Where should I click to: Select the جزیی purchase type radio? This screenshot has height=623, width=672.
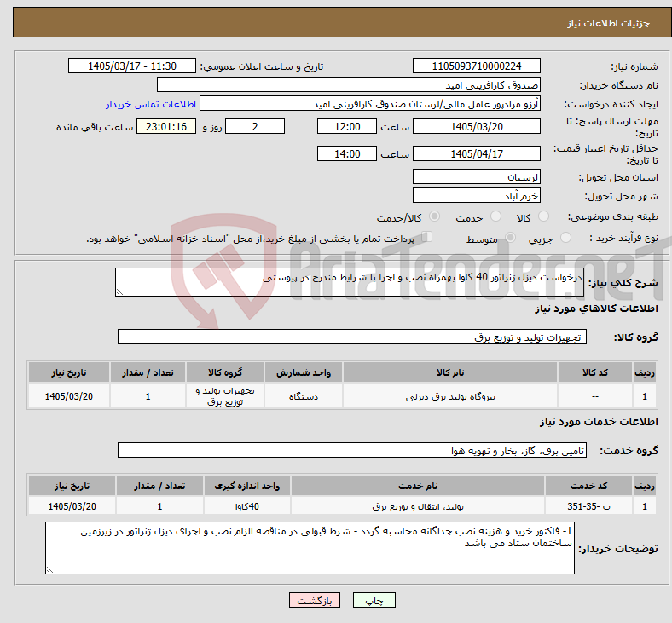[x=565, y=237]
